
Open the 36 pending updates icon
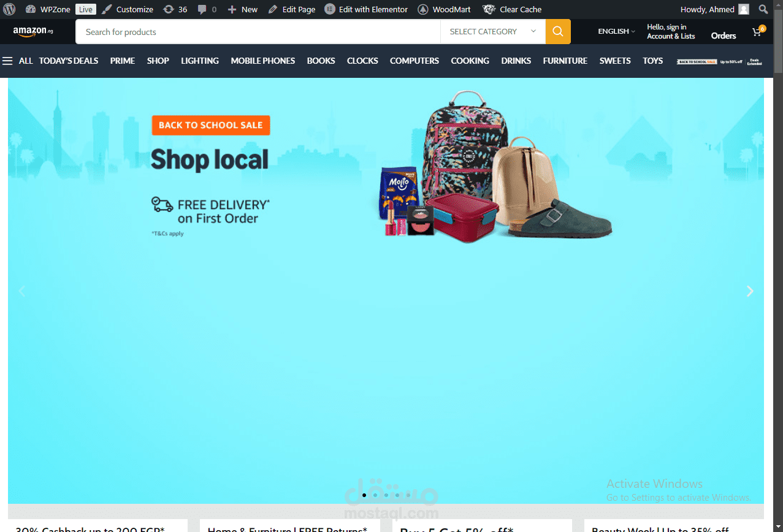pos(175,9)
